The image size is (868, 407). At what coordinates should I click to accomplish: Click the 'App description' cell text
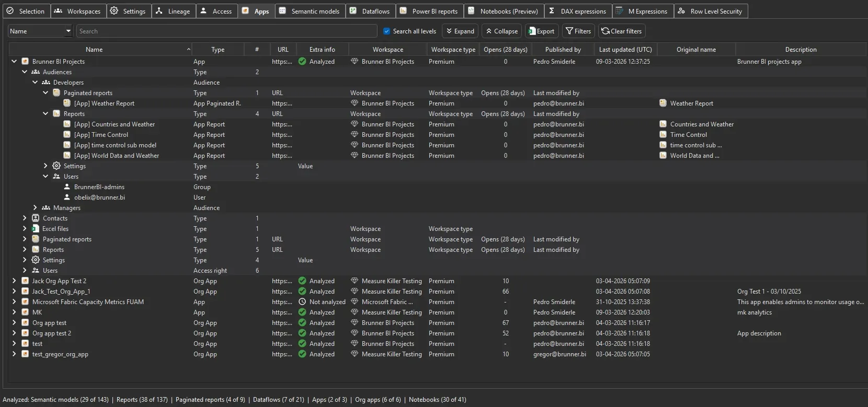point(759,333)
